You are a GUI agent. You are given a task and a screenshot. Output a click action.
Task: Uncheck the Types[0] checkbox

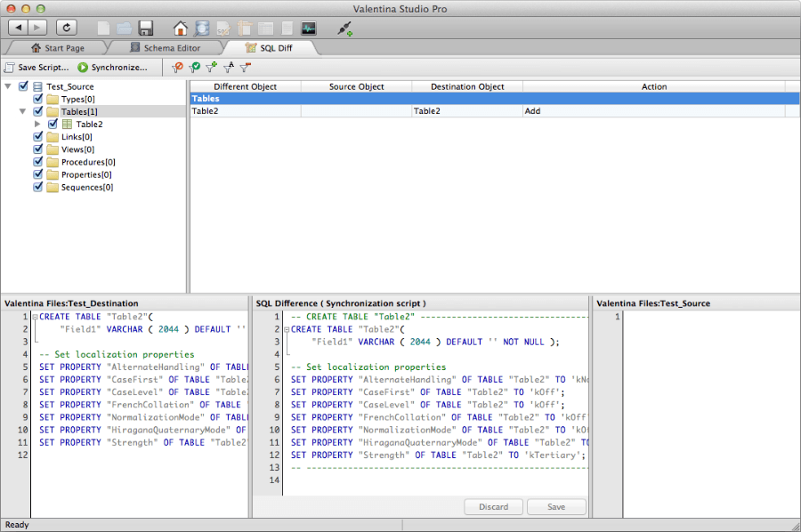click(x=38, y=100)
